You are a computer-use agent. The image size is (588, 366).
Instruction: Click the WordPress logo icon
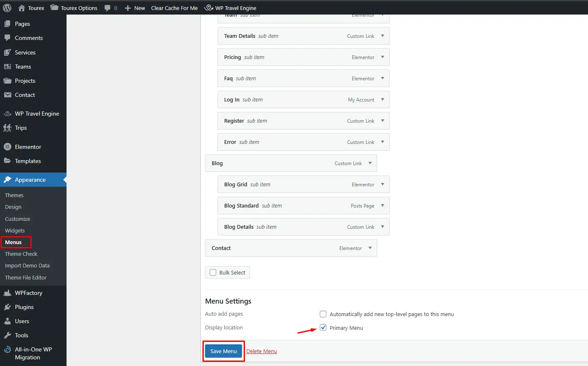click(7, 8)
